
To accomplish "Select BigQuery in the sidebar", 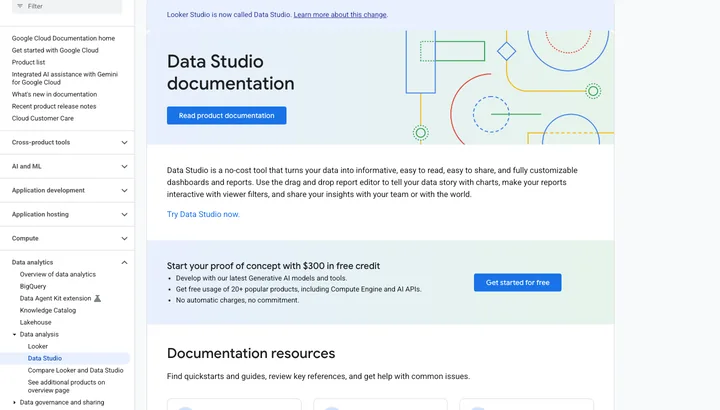I will point(33,286).
